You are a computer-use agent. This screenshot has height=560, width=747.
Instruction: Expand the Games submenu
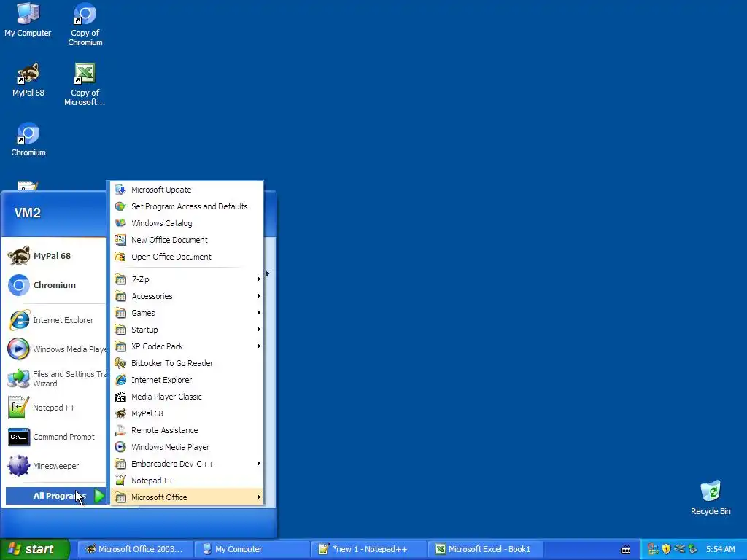pos(187,313)
